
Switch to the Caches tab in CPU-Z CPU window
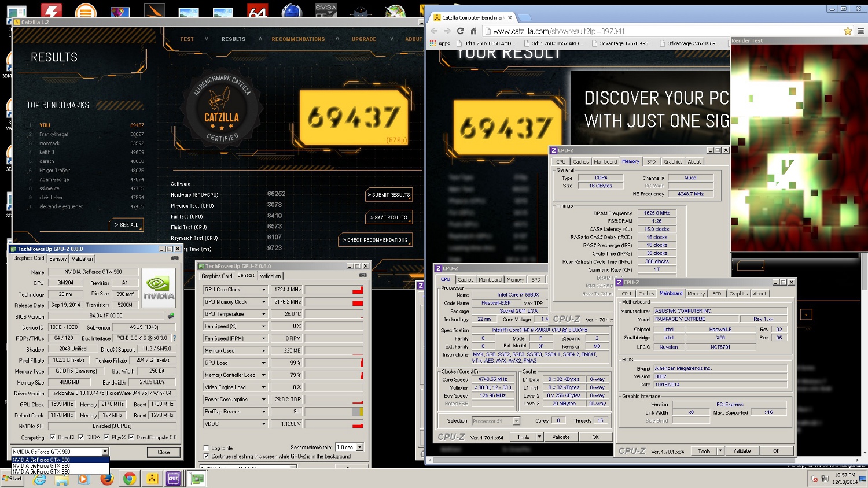pos(466,280)
